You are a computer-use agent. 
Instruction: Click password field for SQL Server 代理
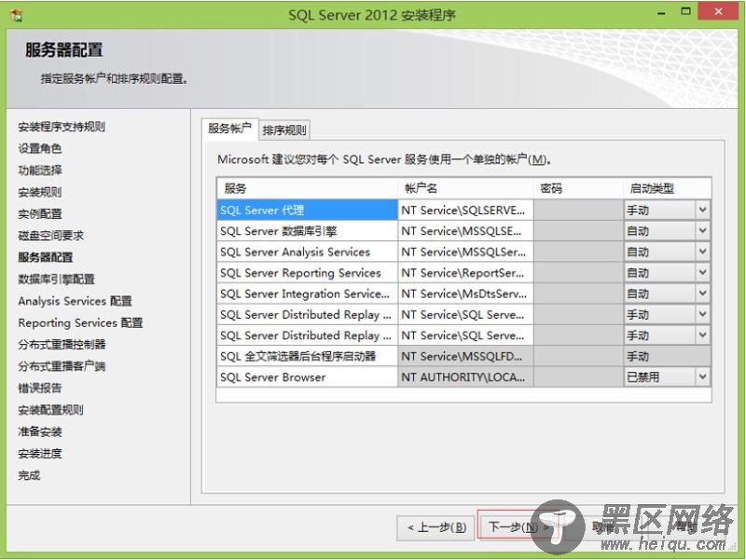tap(578, 210)
